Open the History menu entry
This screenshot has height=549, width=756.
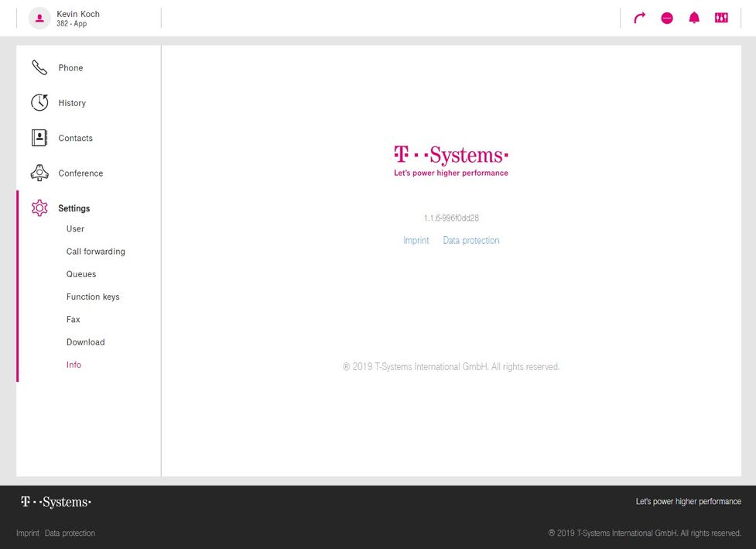click(x=72, y=103)
